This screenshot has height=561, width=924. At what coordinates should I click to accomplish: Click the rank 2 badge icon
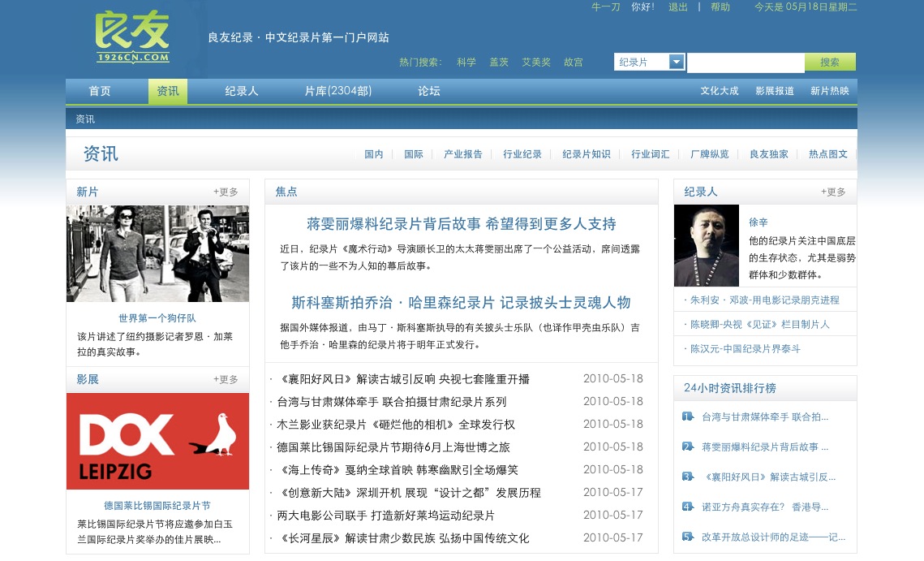(x=687, y=447)
